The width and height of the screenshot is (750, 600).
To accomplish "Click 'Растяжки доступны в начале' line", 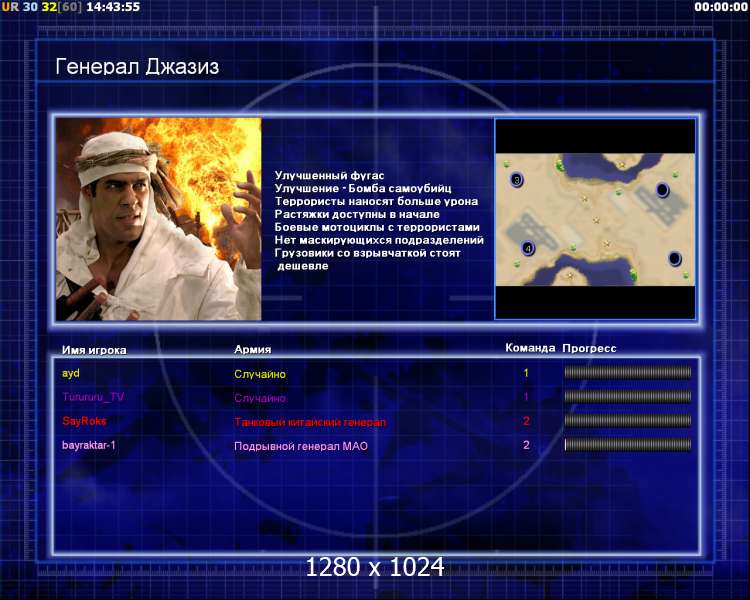I will point(357,214).
